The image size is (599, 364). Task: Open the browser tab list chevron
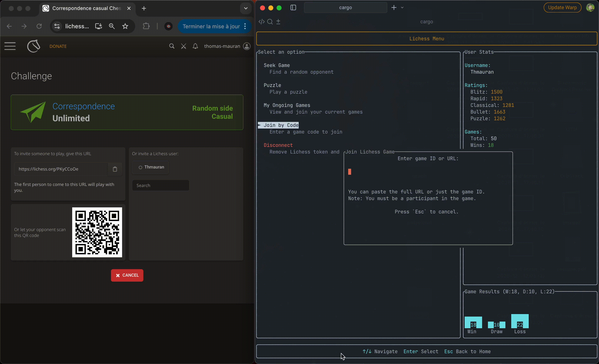pyautogui.click(x=246, y=8)
